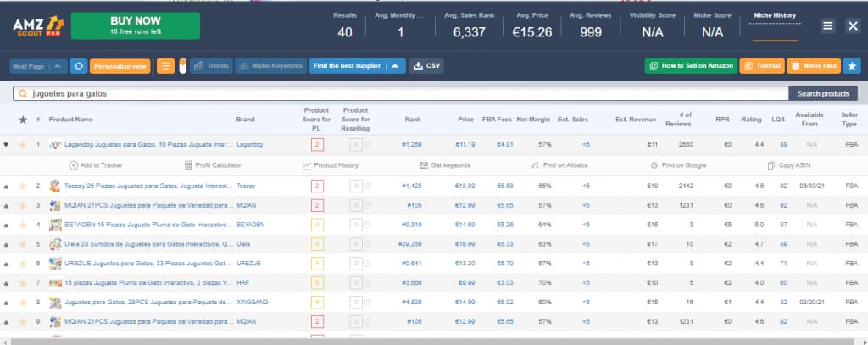Open the Find the best supplier dropdown arrow
This screenshot has height=345, width=868.
(395, 66)
